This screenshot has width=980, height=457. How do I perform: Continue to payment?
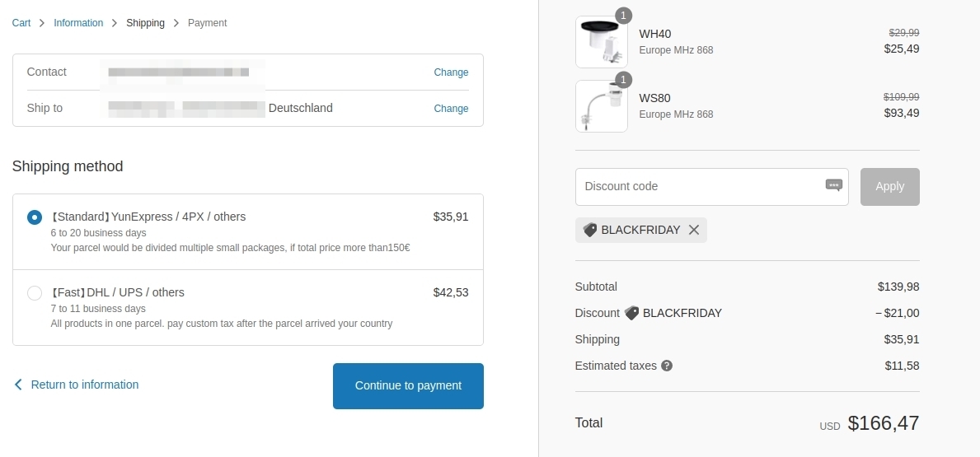click(408, 386)
